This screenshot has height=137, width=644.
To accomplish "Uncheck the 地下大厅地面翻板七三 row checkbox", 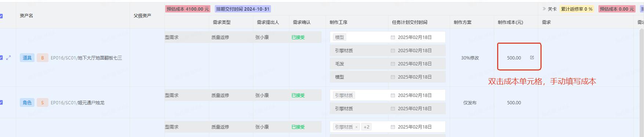I will click(1, 58).
